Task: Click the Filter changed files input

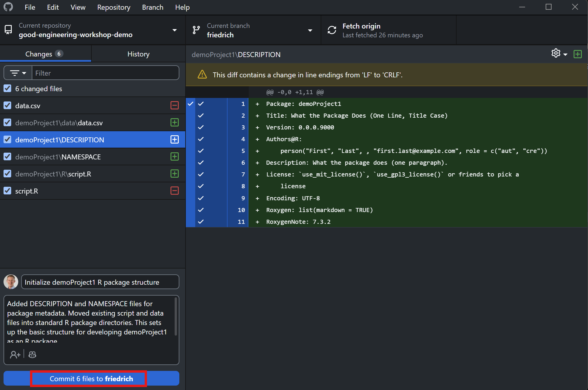Action: [x=105, y=73]
